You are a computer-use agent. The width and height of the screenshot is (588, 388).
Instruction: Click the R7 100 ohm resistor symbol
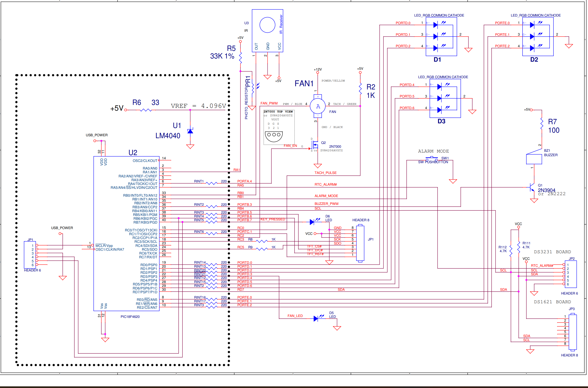click(x=542, y=124)
